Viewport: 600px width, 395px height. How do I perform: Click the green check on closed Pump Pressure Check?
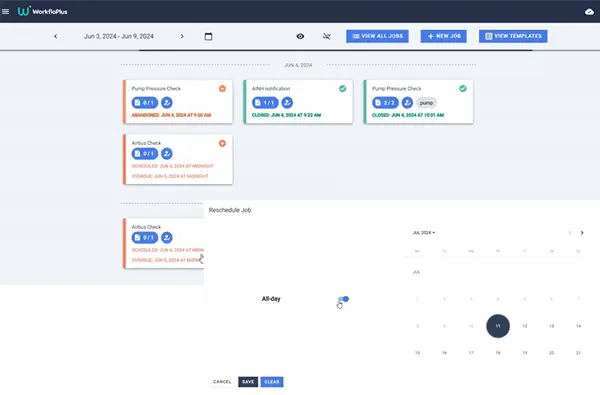pos(463,89)
